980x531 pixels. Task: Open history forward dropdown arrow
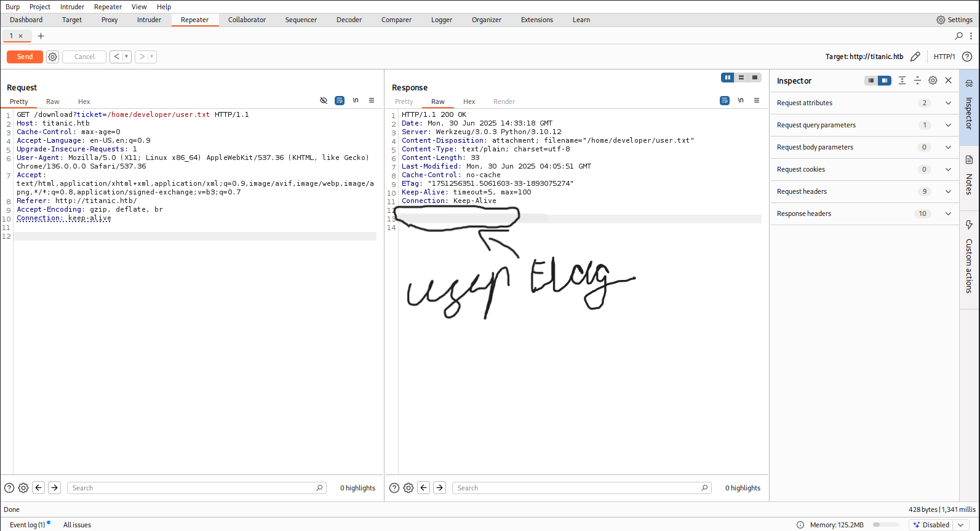coord(152,57)
